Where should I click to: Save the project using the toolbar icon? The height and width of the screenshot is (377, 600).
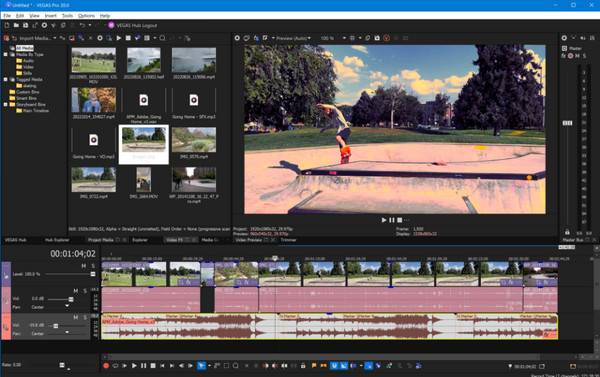tap(25, 26)
